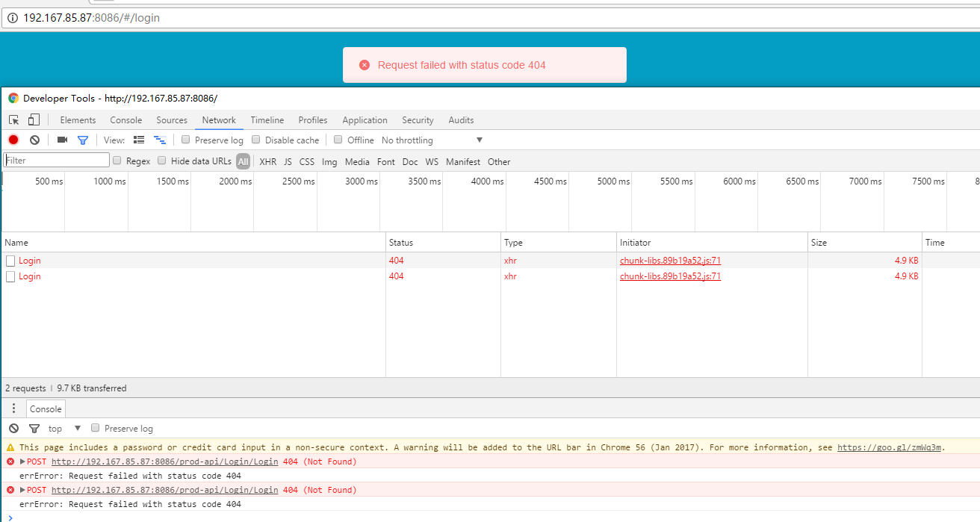Open the No throttling dropdown
Screen dimensions: 980x522
(432, 140)
